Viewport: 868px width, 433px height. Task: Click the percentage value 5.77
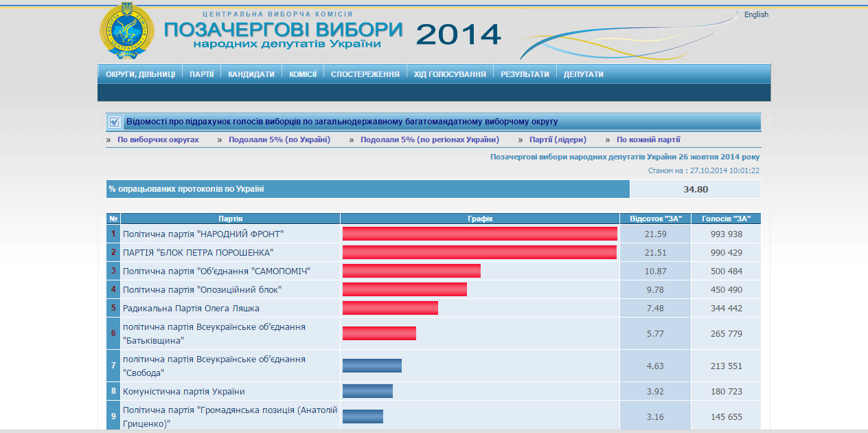point(655,334)
